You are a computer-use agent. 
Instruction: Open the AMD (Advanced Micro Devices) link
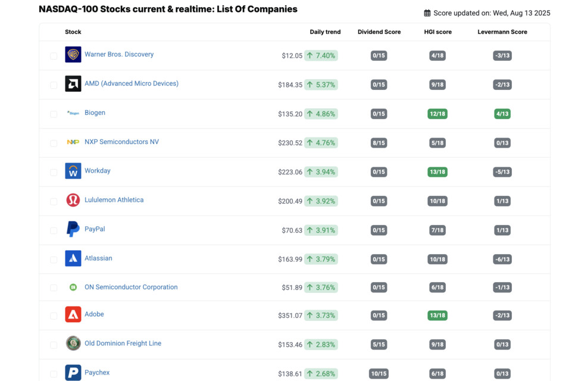[132, 83]
